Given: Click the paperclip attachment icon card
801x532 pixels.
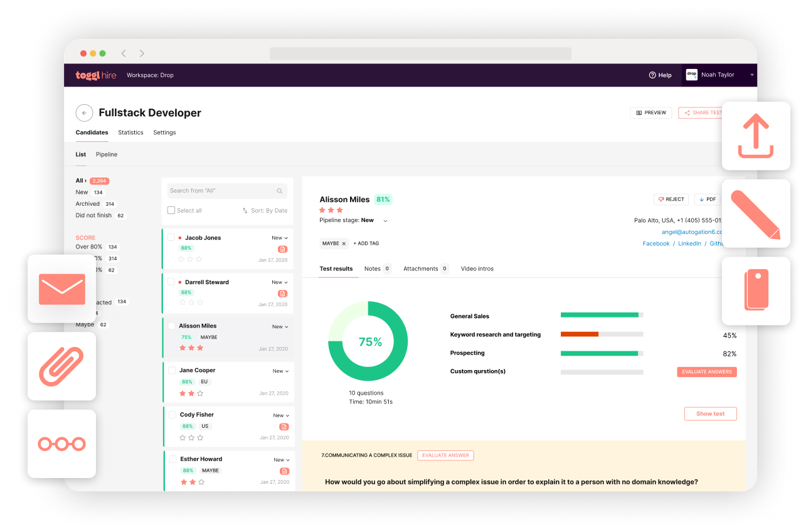Looking at the screenshot, I should click(61, 366).
